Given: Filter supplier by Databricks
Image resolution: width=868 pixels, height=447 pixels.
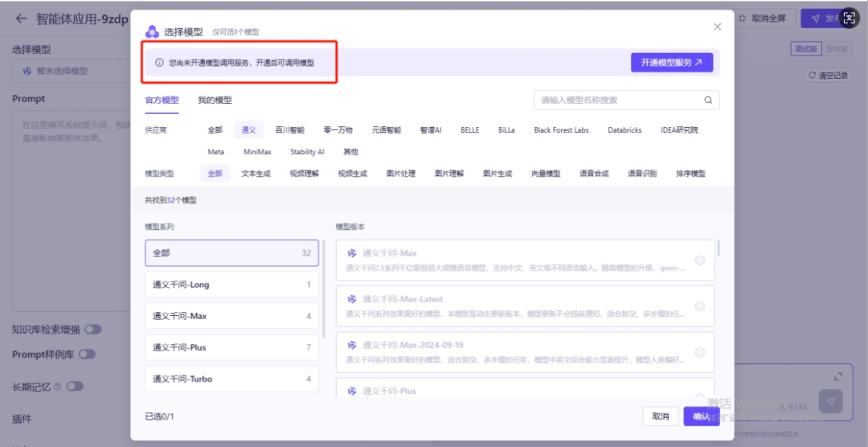Looking at the screenshot, I should pyautogui.click(x=624, y=130).
